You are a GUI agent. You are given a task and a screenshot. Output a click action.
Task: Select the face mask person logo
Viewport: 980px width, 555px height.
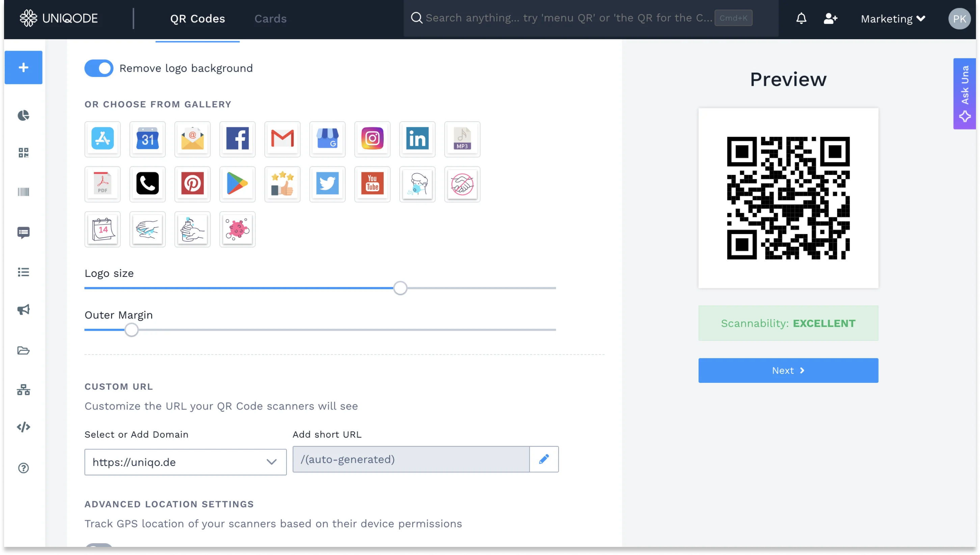[417, 184]
